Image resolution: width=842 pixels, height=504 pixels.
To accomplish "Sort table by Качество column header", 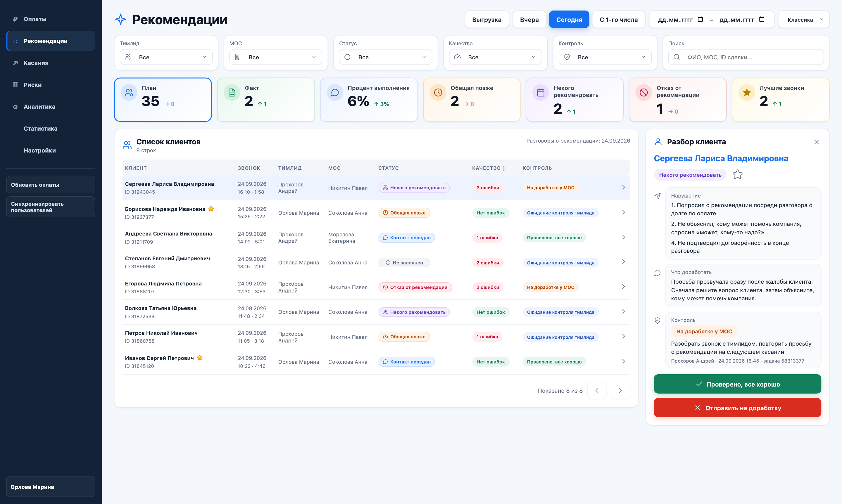I will (488, 168).
